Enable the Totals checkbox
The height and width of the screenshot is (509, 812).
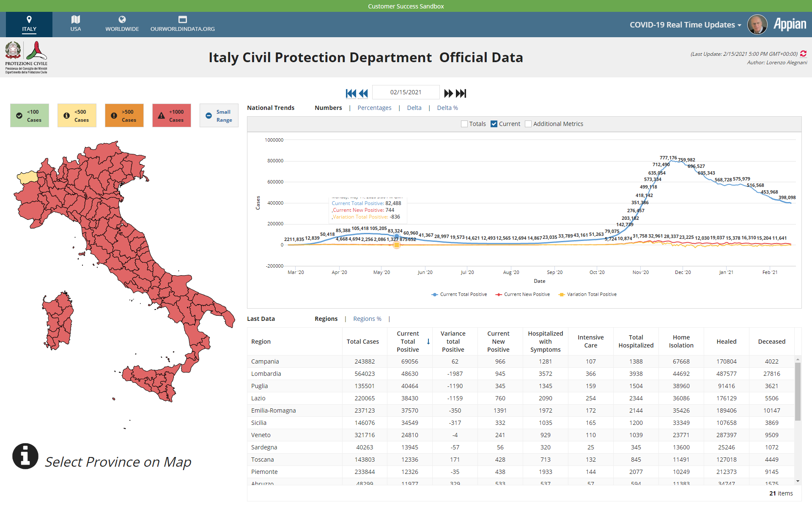tap(464, 124)
